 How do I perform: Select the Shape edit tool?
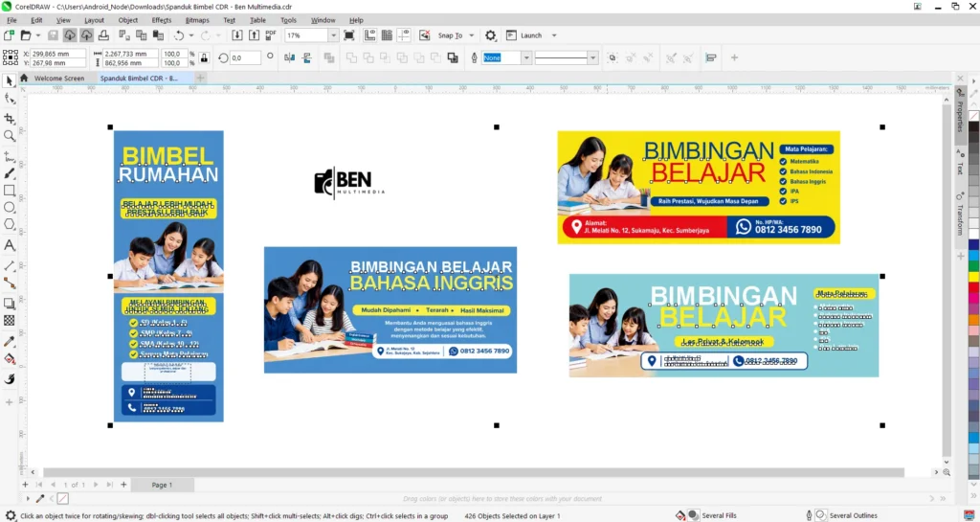(x=10, y=99)
